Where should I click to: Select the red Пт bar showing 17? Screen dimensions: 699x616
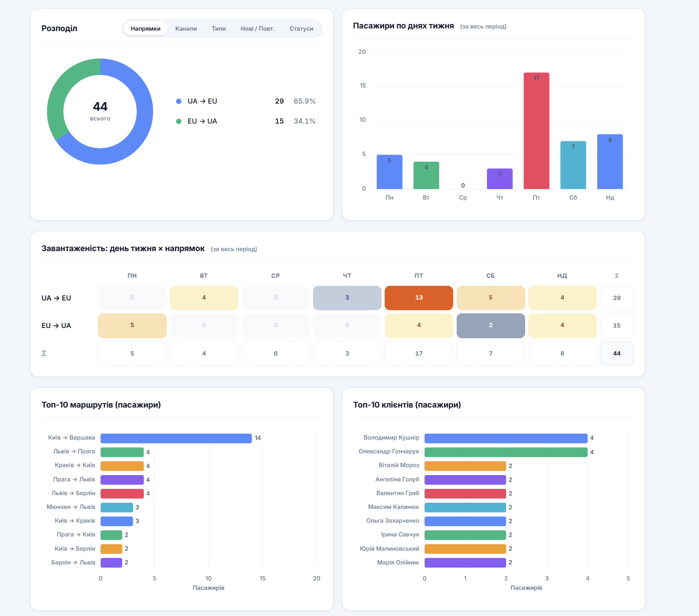[537, 131]
